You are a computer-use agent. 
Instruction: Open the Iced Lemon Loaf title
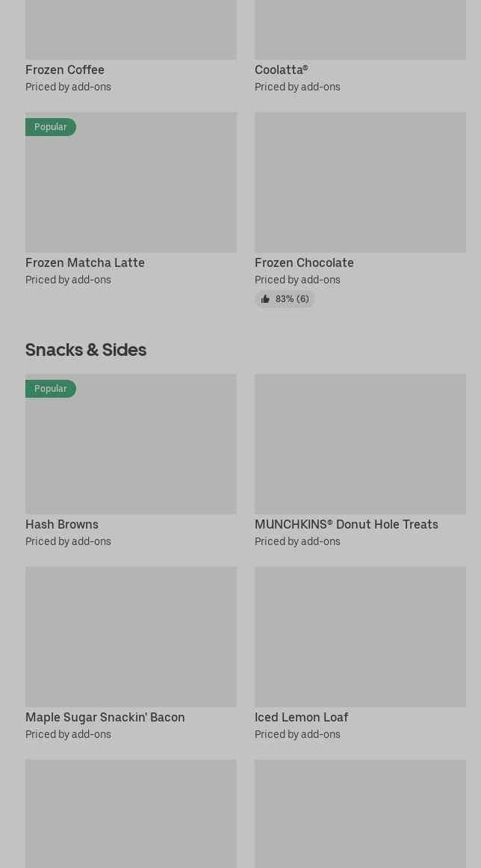(x=301, y=717)
